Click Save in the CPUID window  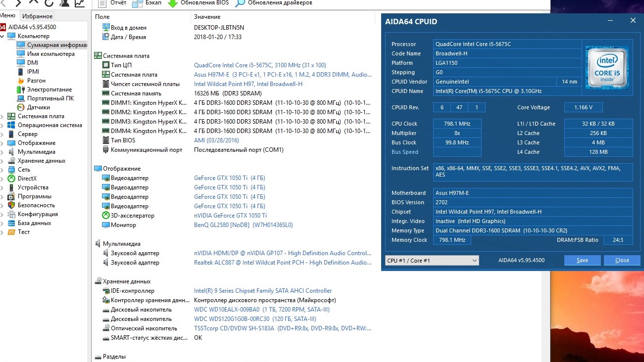click(x=582, y=261)
